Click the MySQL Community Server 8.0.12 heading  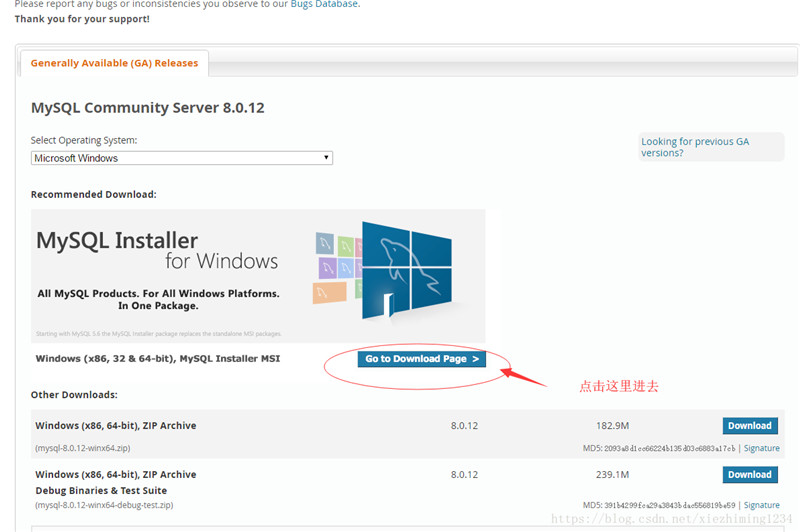tap(147, 108)
